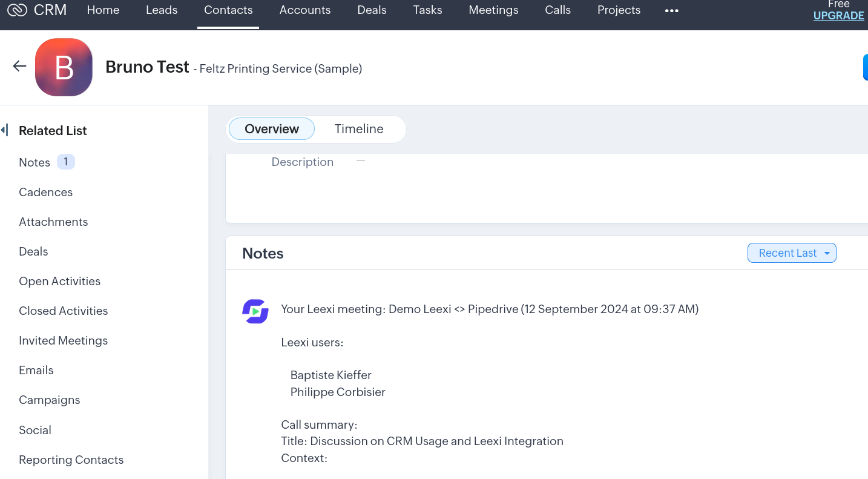Image resolution: width=868 pixels, height=479 pixels.
Task: Click the UPGRADE link
Action: point(838,16)
